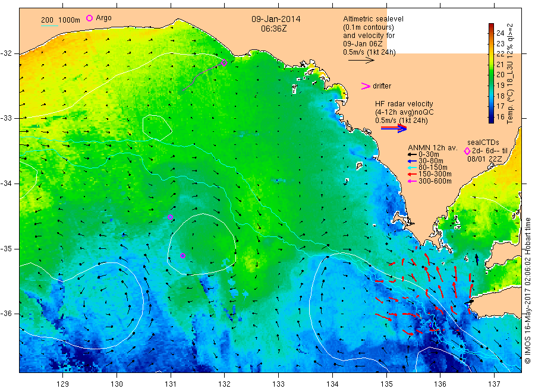The width and height of the screenshot is (535, 392).
Task: Click the Argo float marker near 131E 34.5S
Action: tap(170, 217)
